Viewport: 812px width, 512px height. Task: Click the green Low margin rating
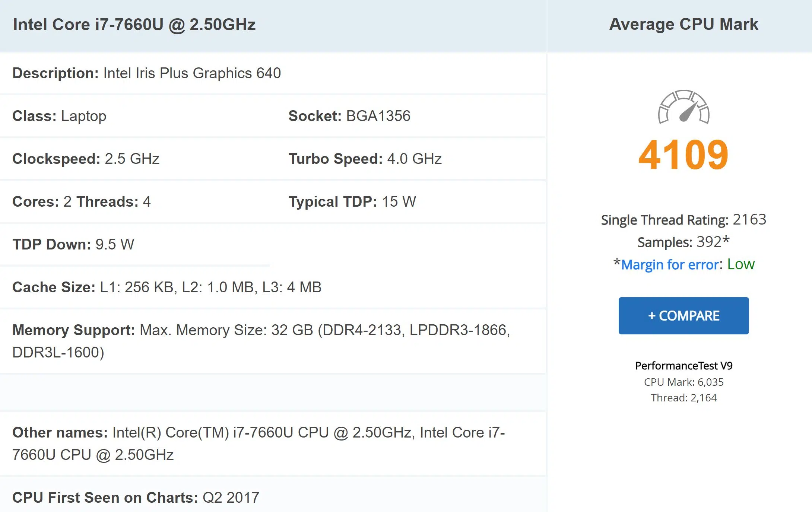point(741,264)
